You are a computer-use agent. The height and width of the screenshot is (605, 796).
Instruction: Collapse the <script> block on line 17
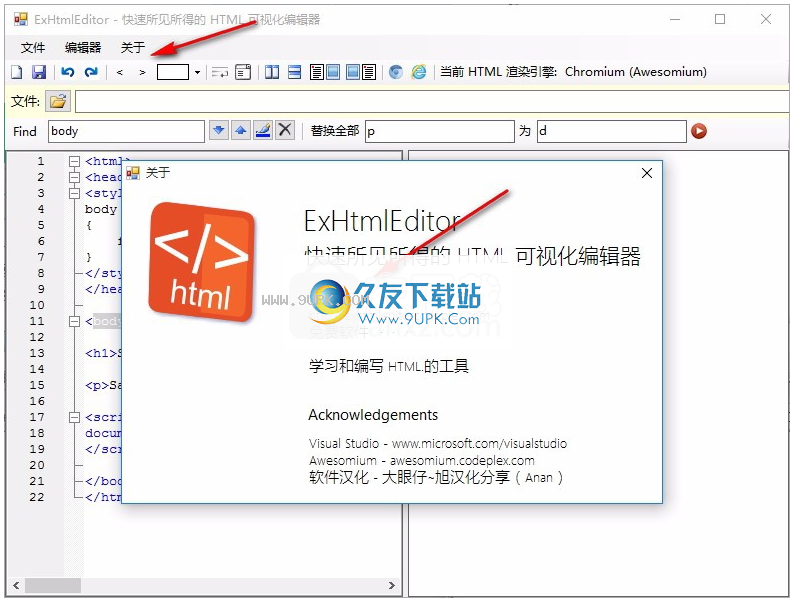74,417
